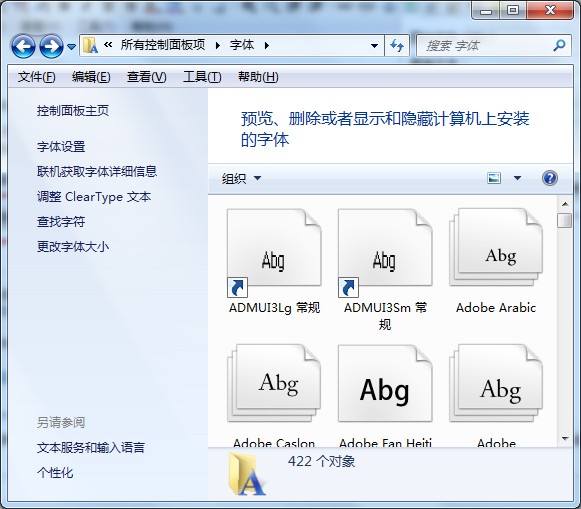Go back with the Back arrow button

pyautogui.click(x=23, y=46)
